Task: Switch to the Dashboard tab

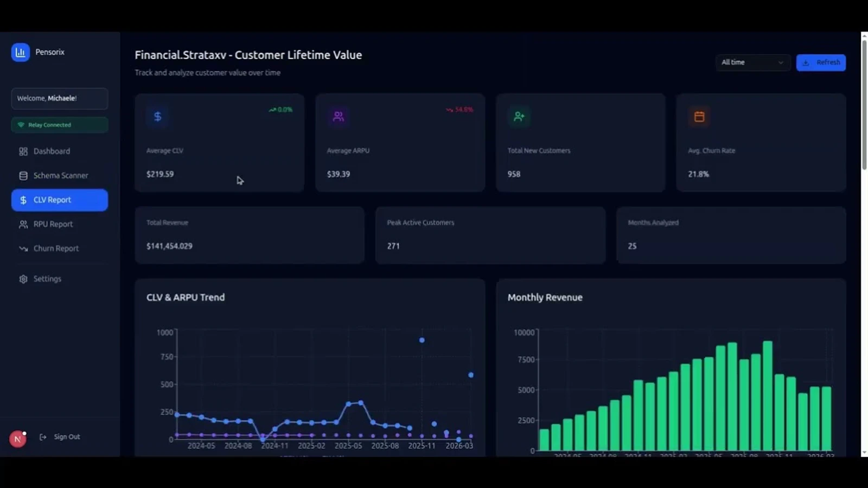Action: click(51, 151)
